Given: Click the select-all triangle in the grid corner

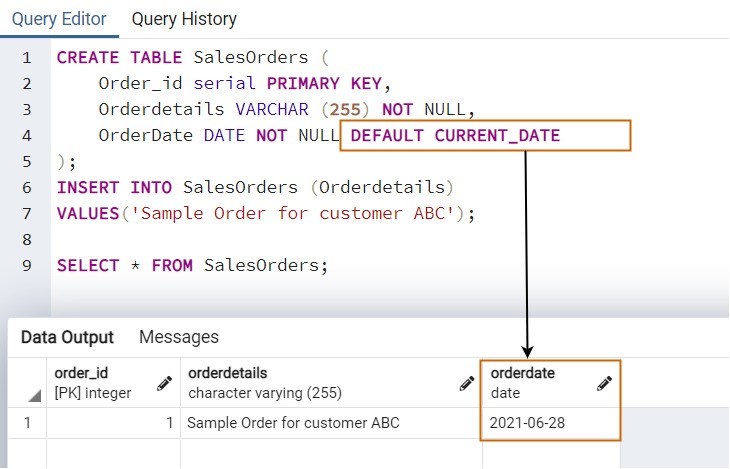Looking at the screenshot, I should click(34, 395).
